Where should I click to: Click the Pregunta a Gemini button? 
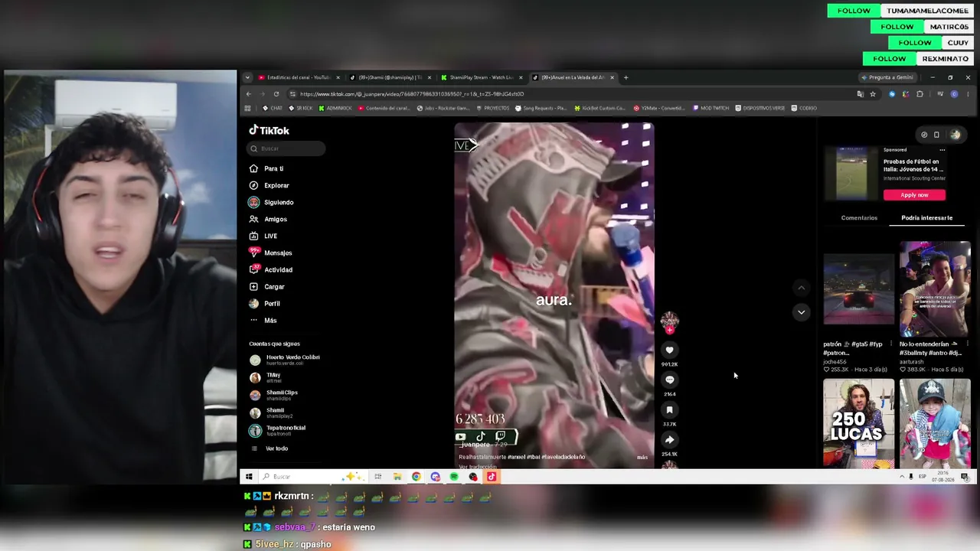tap(887, 77)
